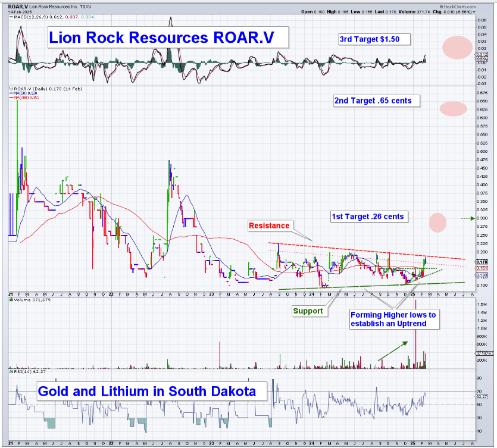
Task: Click the black line marker before MACD(12,26,9)
Action: pyautogui.click(x=11, y=17)
